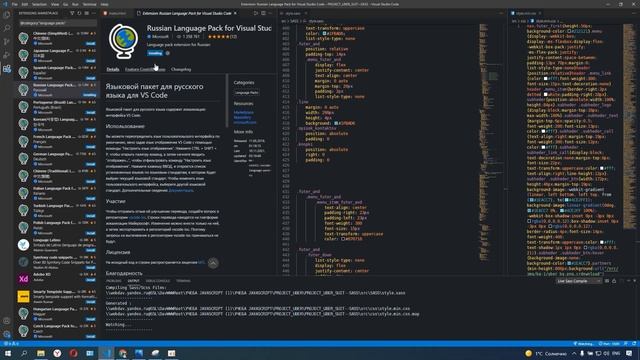The image size is (640, 360).
Task: Click the color swatch on line 401 color value
Action: 325,33
